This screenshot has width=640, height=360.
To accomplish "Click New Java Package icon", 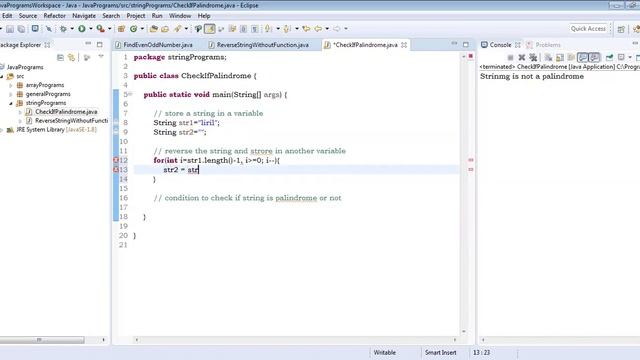I will point(121,29).
